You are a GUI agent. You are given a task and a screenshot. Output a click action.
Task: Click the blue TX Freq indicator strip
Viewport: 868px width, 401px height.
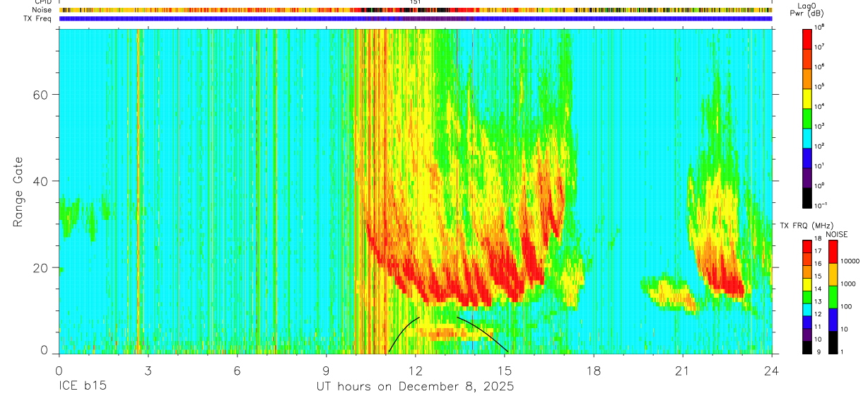coord(415,18)
